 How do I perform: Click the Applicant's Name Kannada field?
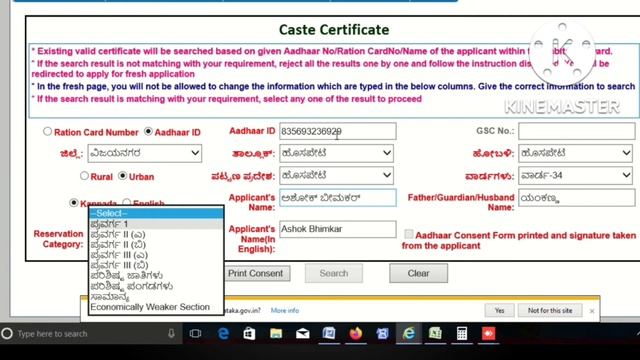click(x=338, y=198)
